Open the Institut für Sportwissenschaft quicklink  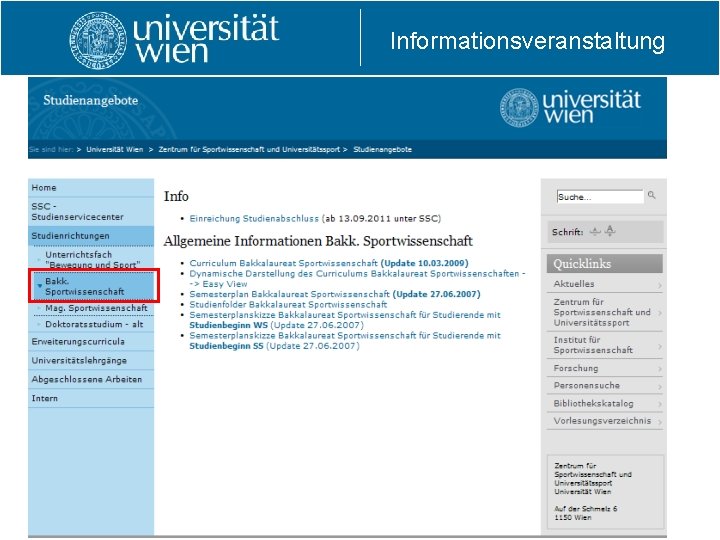[605, 345]
